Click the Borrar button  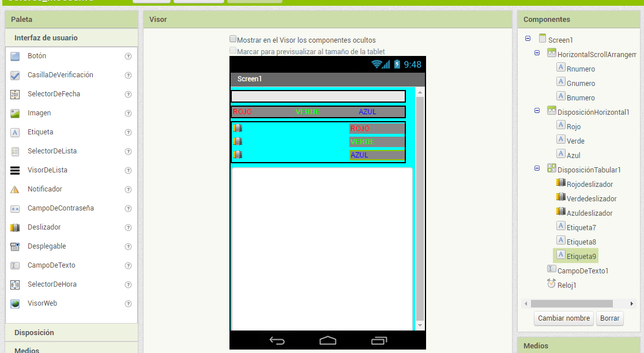(609, 318)
